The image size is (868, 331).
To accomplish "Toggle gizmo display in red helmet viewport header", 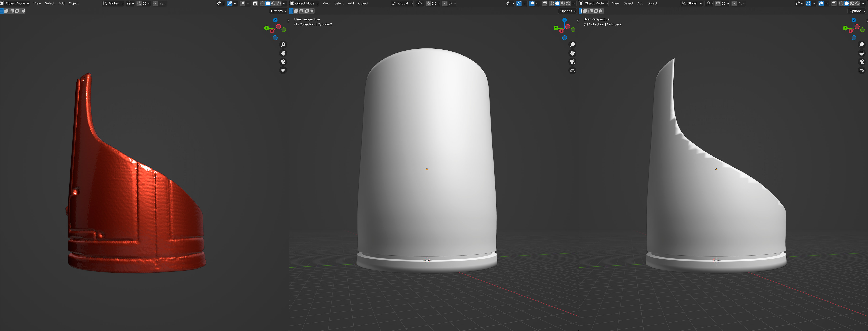I will tap(230, 3).
